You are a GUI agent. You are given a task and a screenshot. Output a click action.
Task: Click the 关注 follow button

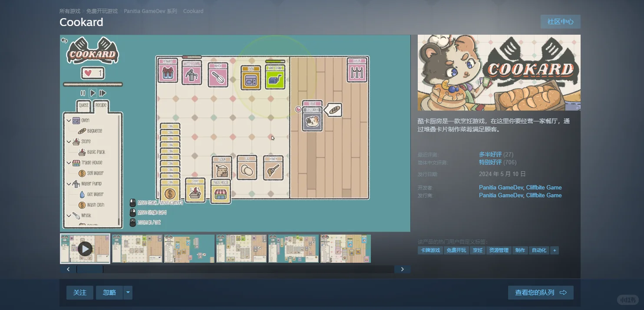pos(80,293)
